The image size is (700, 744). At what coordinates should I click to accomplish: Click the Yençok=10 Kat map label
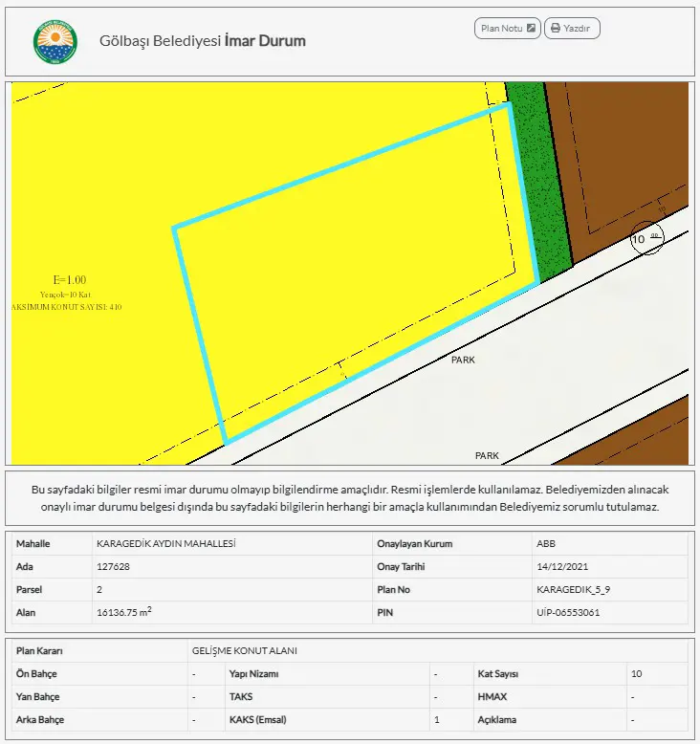[x=65, y=295]
